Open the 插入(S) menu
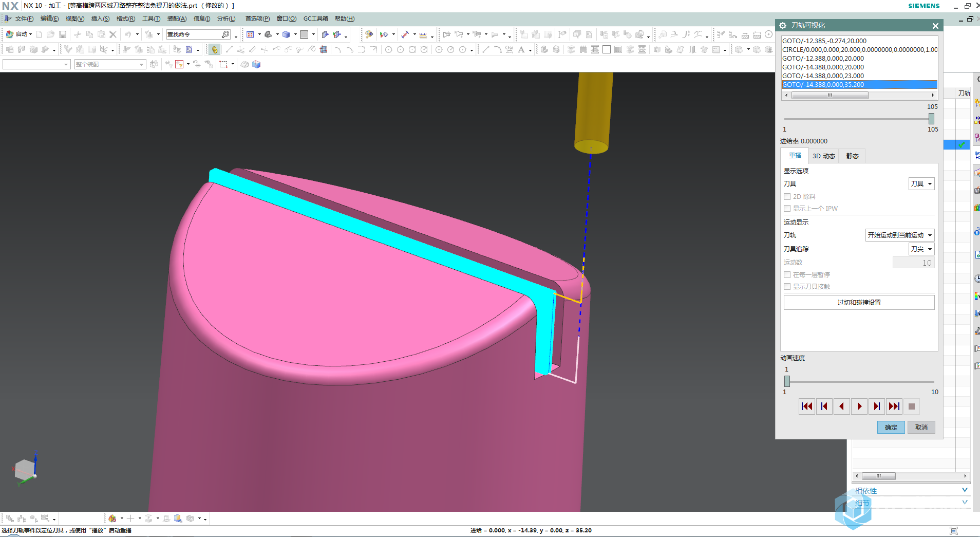Screen dimensions: 980x537 [100, 18]
